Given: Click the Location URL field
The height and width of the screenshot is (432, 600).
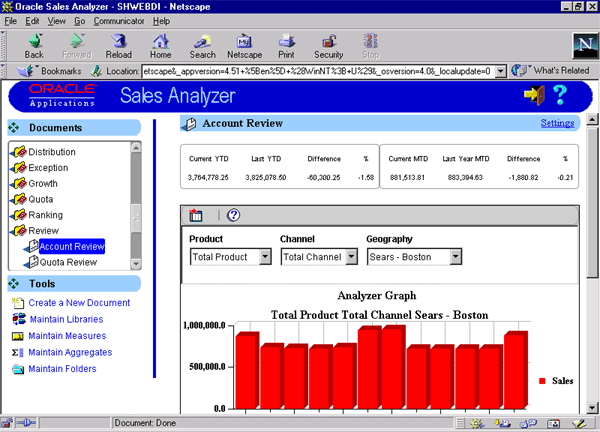Looking at the screenshot, I should 318,71.
